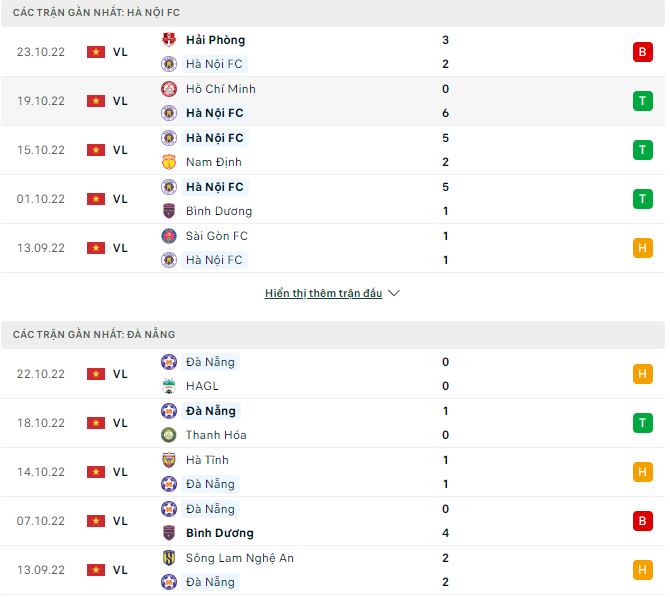Click the Hà Tĩnh team crest
The height and width of the screenshot is (597, 670).
point(168,460)
